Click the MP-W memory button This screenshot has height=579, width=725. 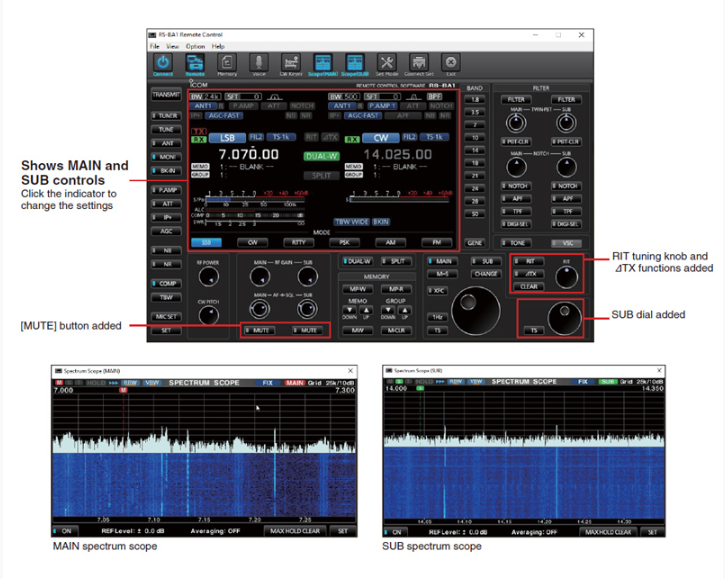tap(357, 289)
